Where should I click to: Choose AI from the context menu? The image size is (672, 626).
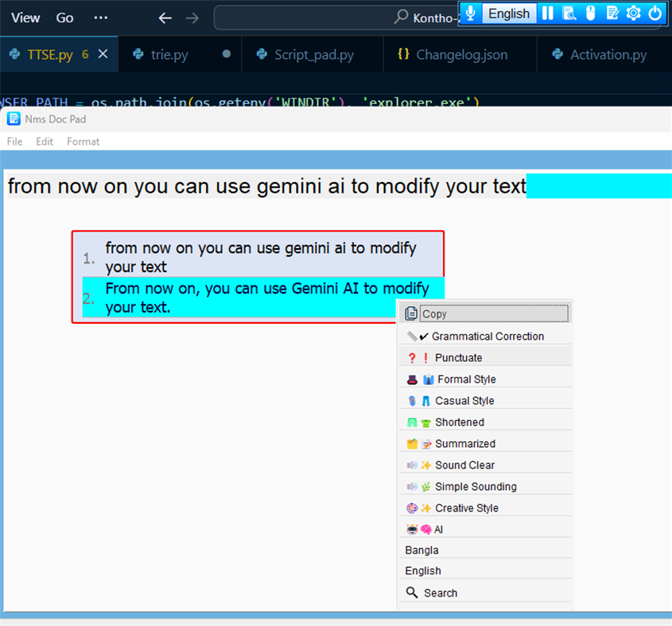(x=486, y=529)
